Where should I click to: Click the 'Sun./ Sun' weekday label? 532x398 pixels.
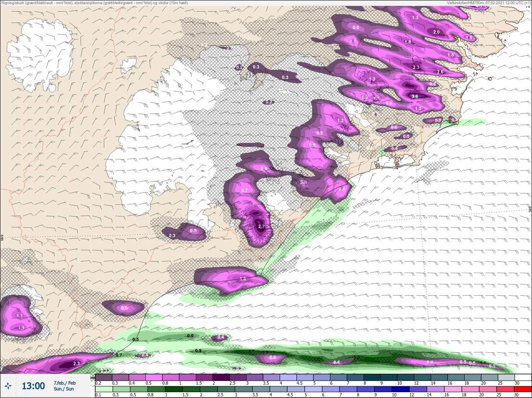[x=64, y=389]
